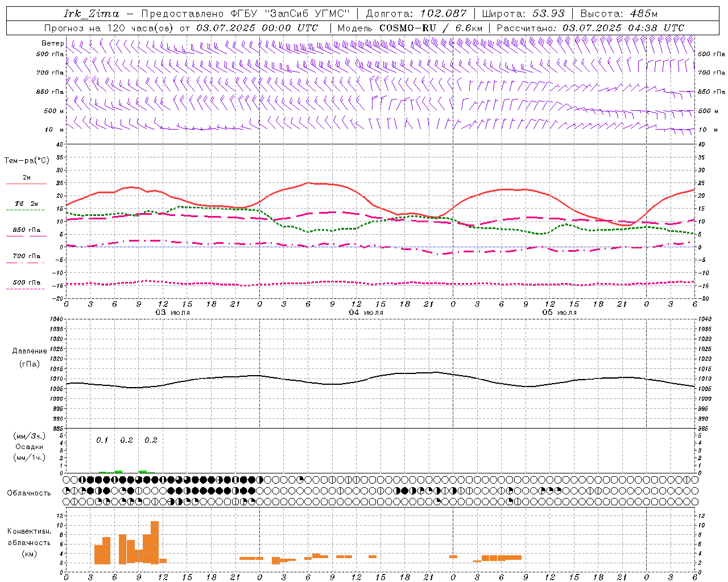The width and height of the screenshot is (728, 582).
Task: Click the '(мм/3ч.)' precipitation unit label
Action: [30, 436]
